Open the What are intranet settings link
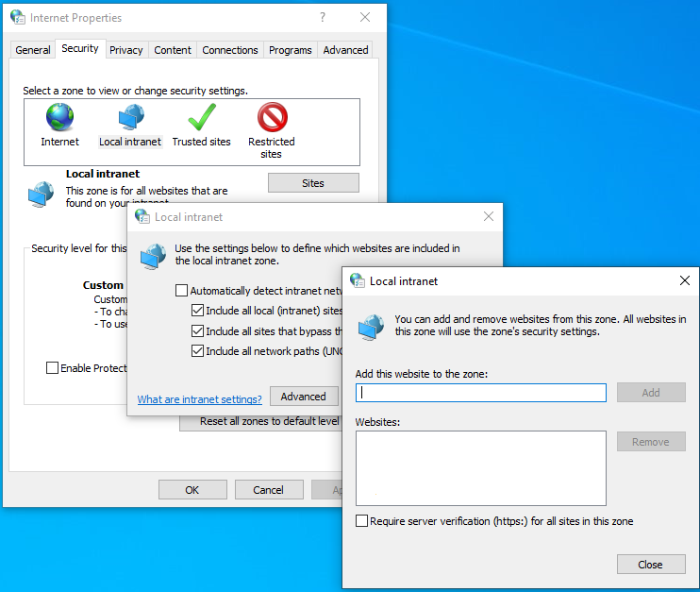This screenshot has height=592, width=700. pyautogui.click(x=200, y=399)
